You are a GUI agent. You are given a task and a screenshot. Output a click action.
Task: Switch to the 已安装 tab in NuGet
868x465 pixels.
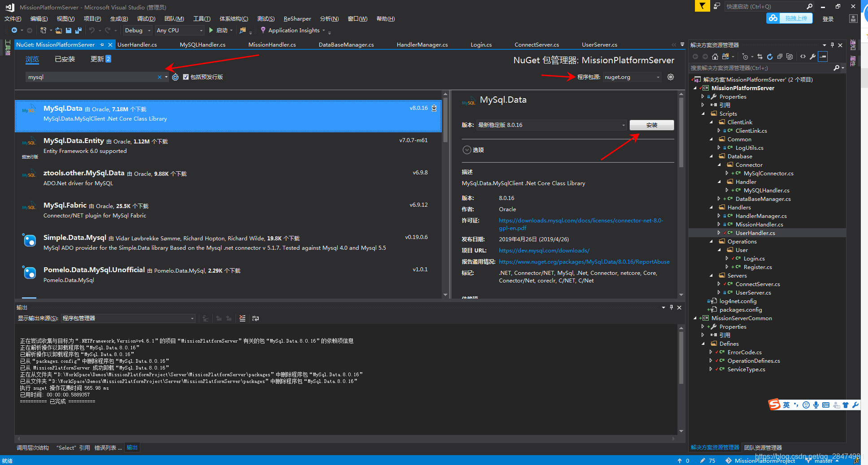pyautogui.click(x=65, y=59)
